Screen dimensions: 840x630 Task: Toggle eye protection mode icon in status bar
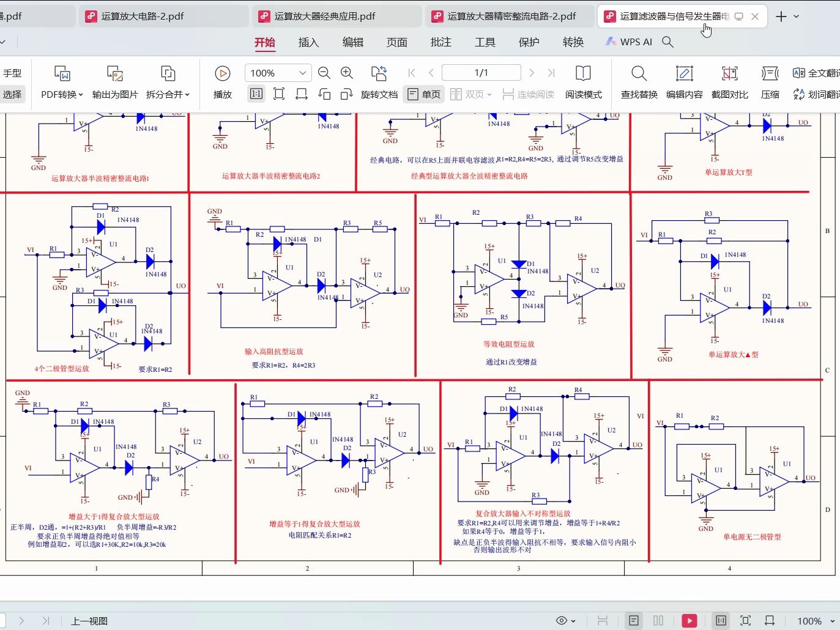[561, 621]
